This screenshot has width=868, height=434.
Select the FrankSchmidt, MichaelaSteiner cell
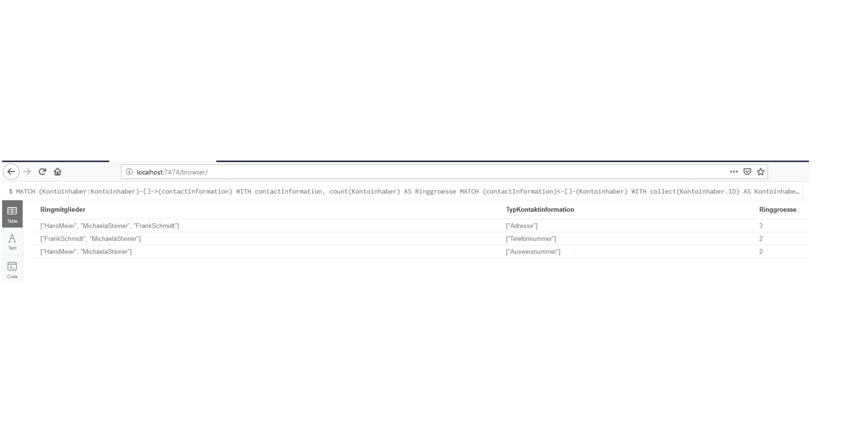(x=90, y=239)
